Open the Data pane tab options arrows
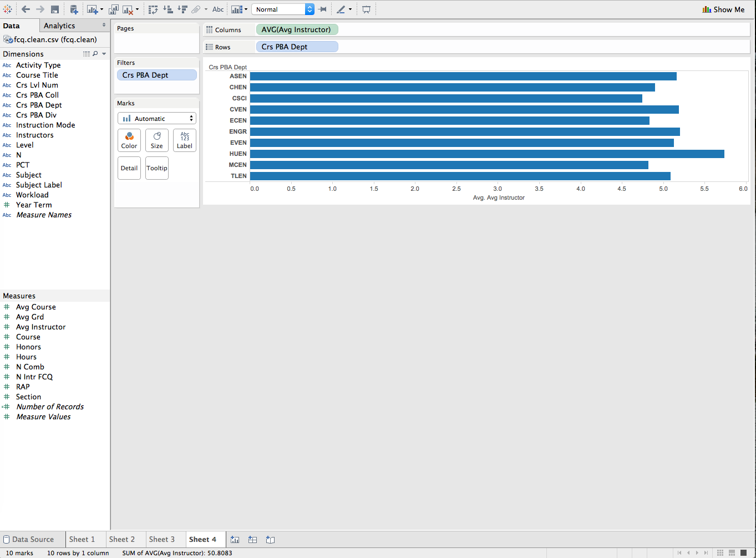Image resolution: width=756 pixels, height=558 pixels. [x=104, y=25]
